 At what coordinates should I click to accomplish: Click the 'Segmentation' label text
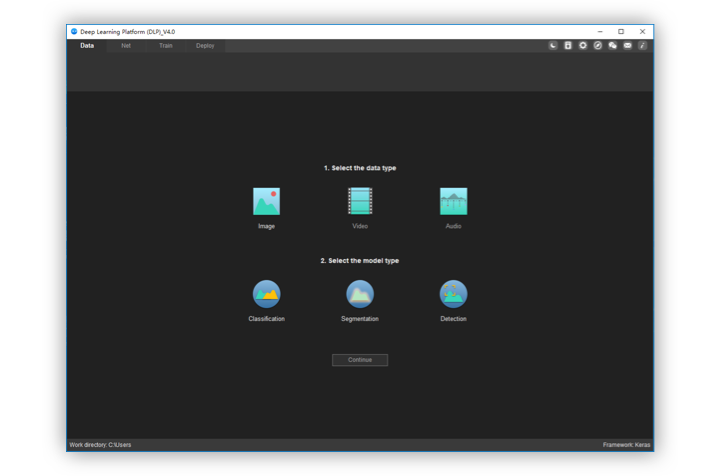click(360, 319)
